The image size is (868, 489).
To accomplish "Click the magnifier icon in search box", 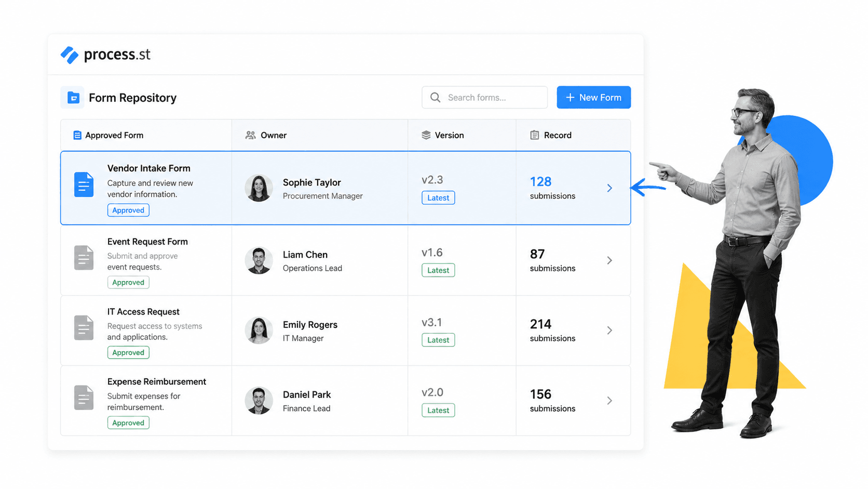I will 435,98.
